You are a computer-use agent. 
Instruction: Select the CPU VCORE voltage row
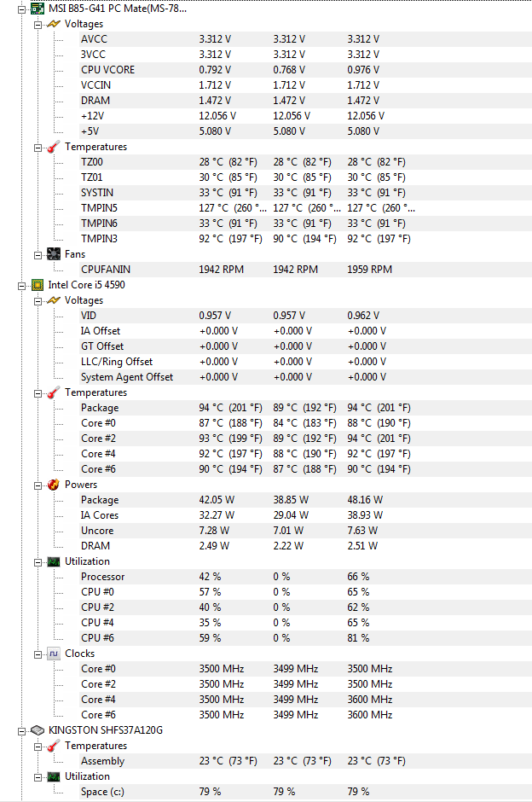click(x=305, y=70)
